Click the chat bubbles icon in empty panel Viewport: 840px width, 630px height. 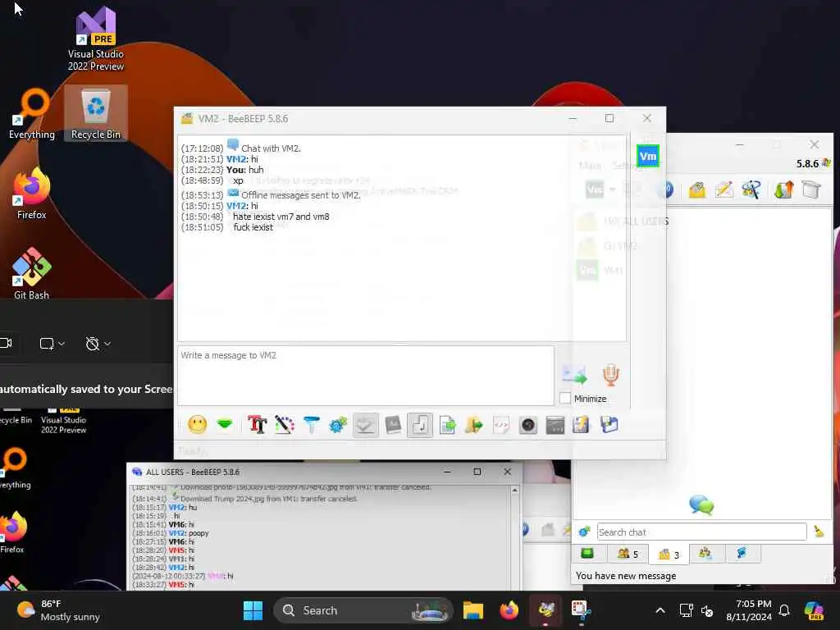(x=701, y=504)
